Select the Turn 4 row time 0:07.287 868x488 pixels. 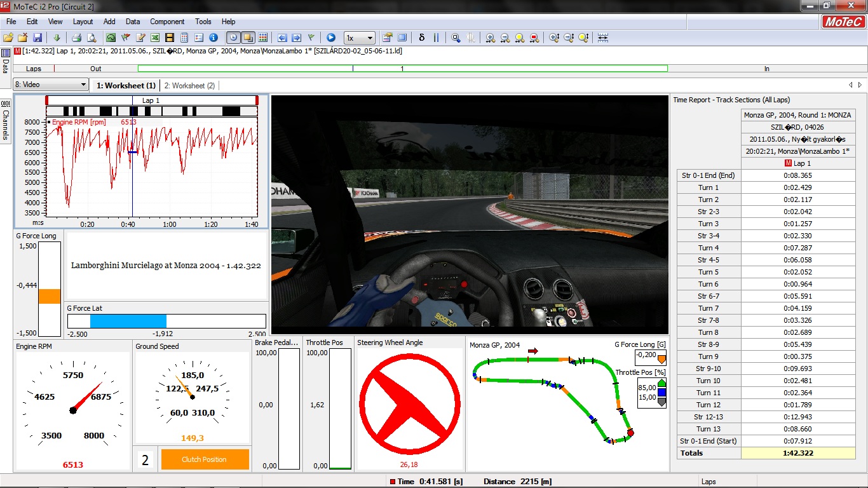coord(798,248)
